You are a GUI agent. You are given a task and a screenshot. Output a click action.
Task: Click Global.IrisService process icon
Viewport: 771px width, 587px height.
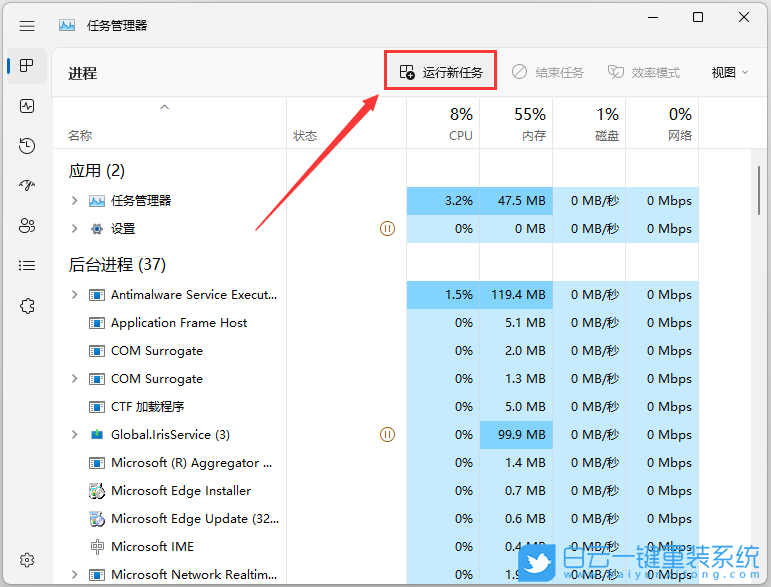(x=97, y=435)
